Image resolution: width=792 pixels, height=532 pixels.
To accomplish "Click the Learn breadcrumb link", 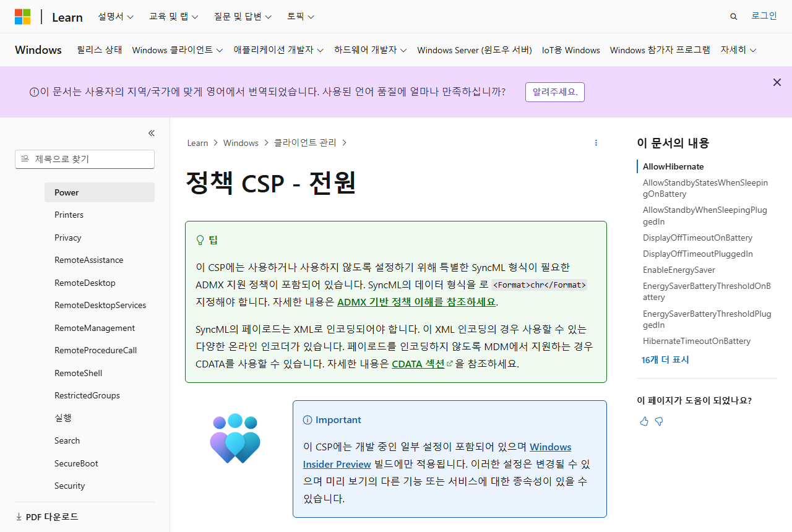I will (197, 143).
